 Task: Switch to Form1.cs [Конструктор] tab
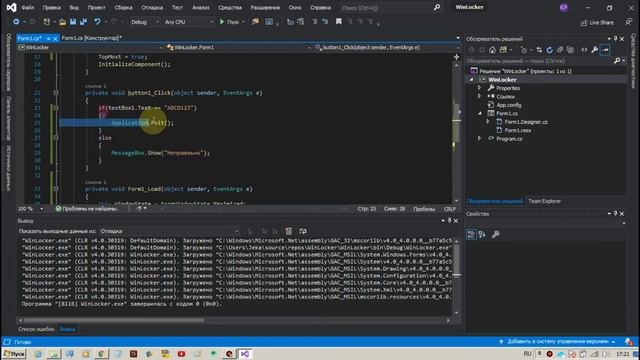91,38
